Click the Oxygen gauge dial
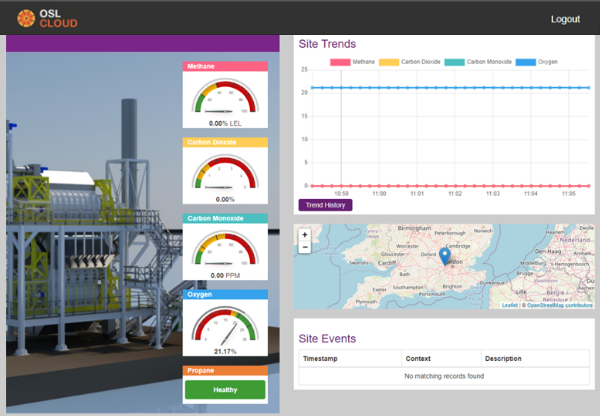Viewport: 600px width, 416px height. click(225, 325)
